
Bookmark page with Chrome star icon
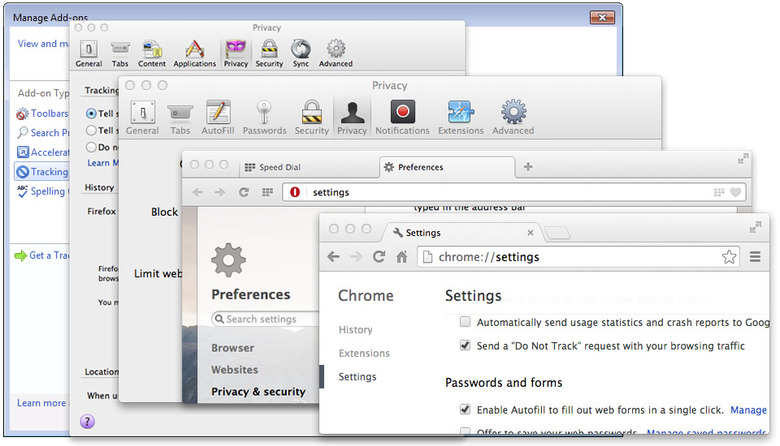(x=729, y=257)
